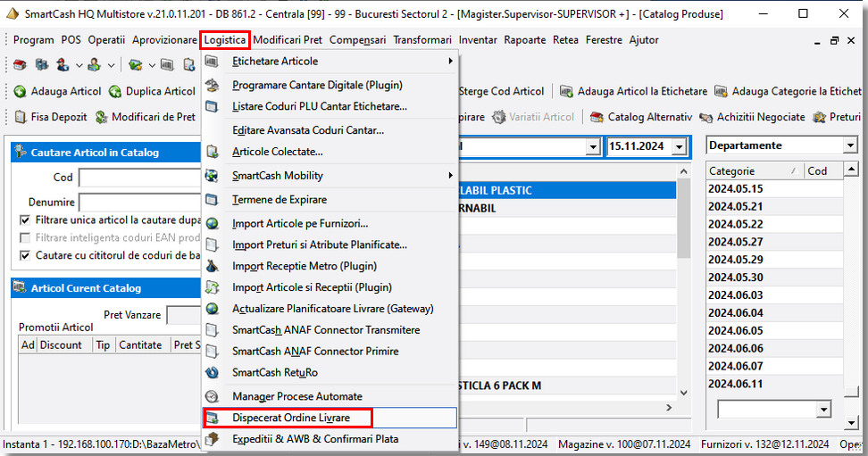Click the Manager Procese Automate icon
This screenshot has width=868, height=456.
[212, 396]
